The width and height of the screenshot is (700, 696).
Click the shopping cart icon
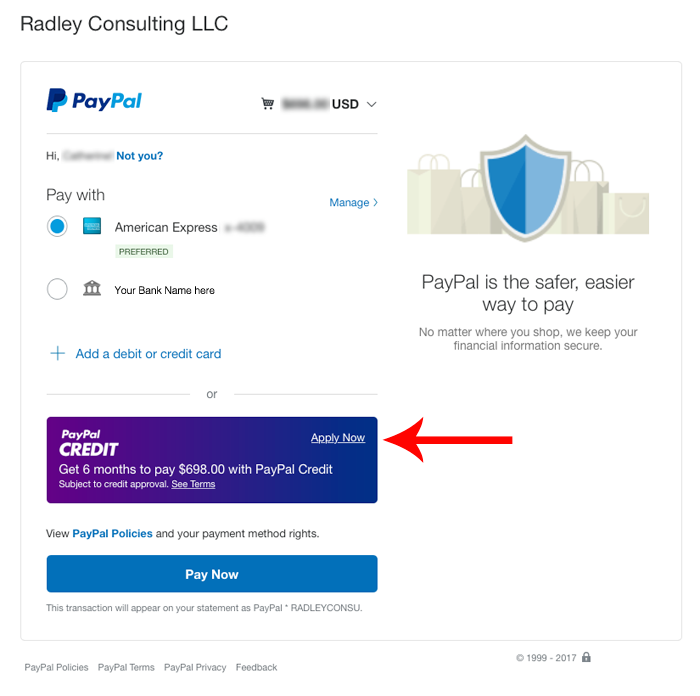point(267,104)
